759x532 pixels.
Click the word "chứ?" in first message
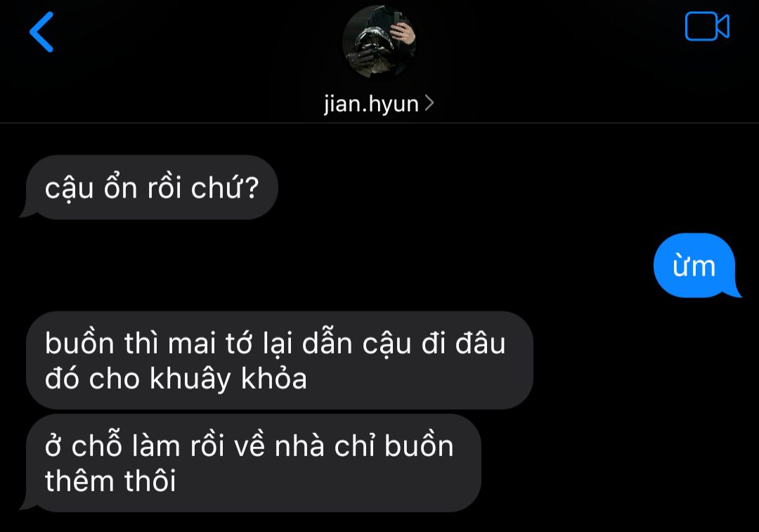click(x=225, y=188)
